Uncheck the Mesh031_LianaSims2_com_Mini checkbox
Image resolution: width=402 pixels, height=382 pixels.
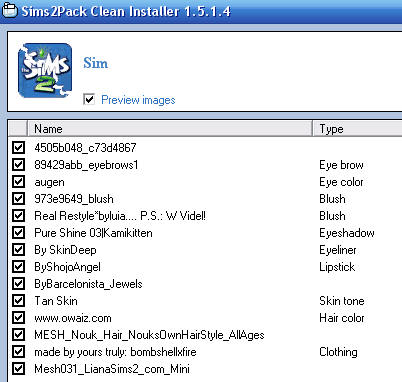pyautogui.click(x=18, y=369)
